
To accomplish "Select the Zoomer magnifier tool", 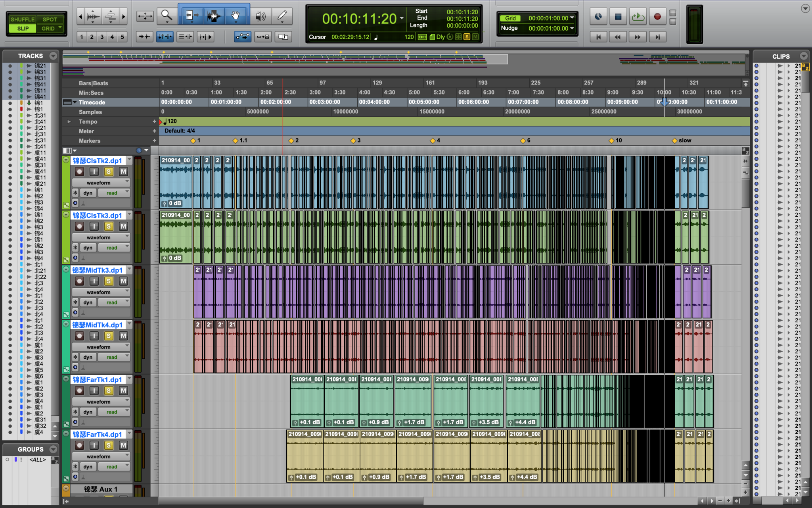I will click(x=167, y=16).
